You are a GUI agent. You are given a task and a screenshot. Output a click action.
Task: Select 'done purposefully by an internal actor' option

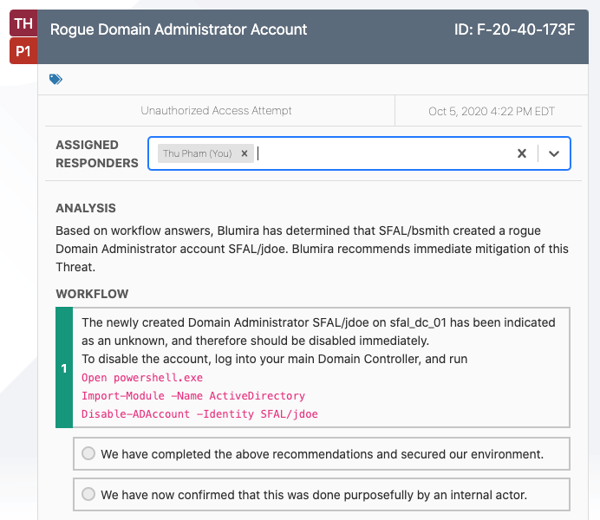pos(89,494)
